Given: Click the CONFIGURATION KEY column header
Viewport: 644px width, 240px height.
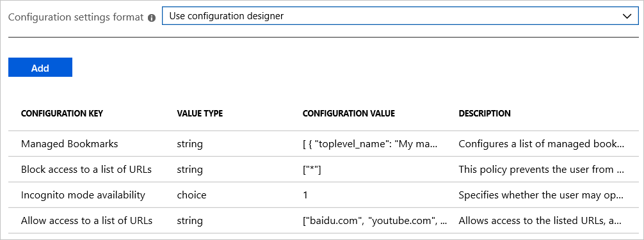Looking at the screenshot, I should pos(62,113).
